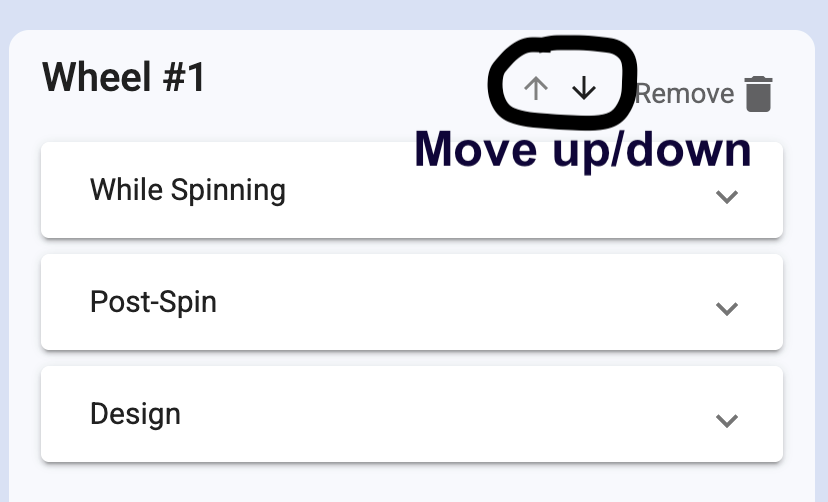The image size is (828, 502).
Task: Click the number #1 in the heading
Action: click(x=182, y=78)
